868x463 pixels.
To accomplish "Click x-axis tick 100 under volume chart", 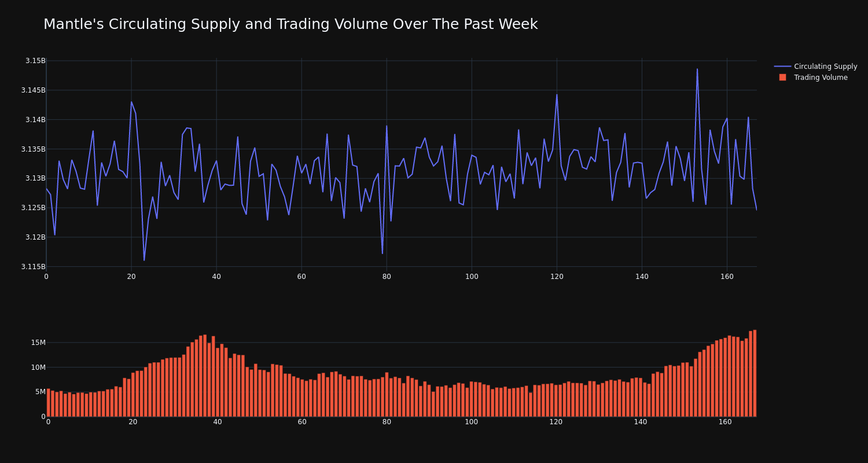I will click(472, 422).
